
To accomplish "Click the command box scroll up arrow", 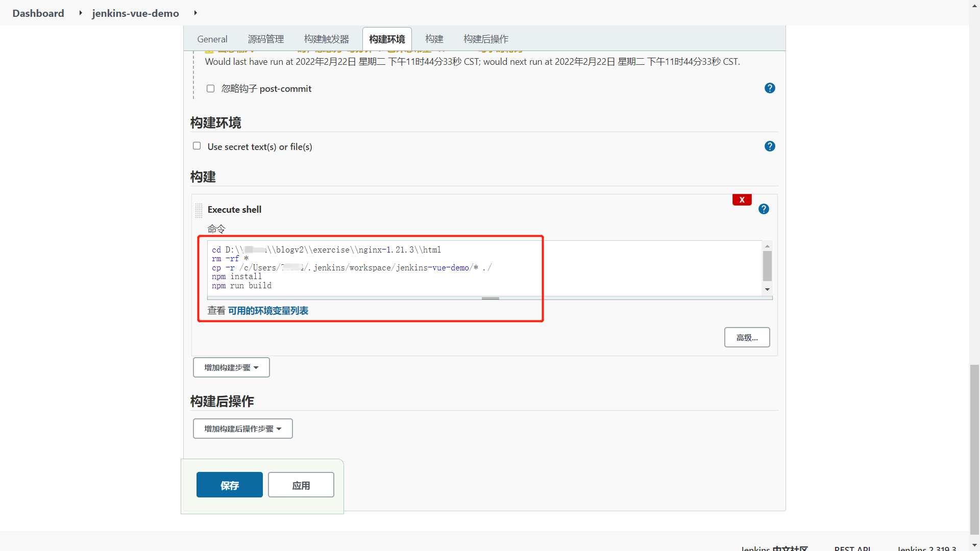I will coord(767,246).
